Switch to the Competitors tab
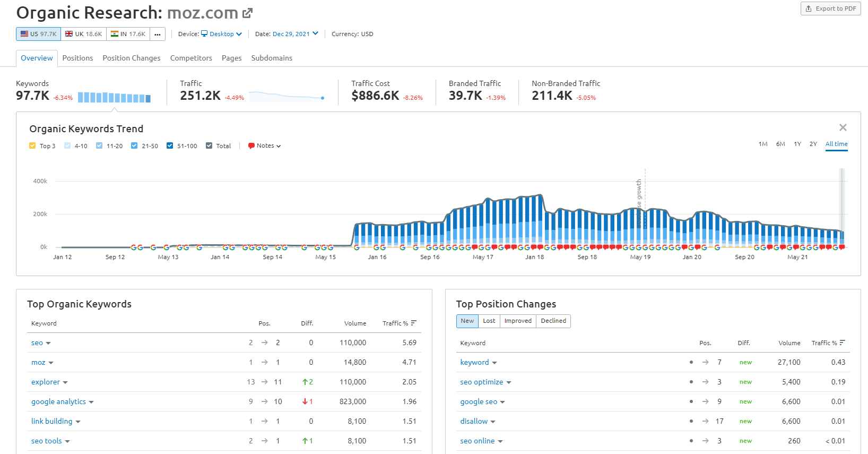868x454 pixels. [191, 58]
